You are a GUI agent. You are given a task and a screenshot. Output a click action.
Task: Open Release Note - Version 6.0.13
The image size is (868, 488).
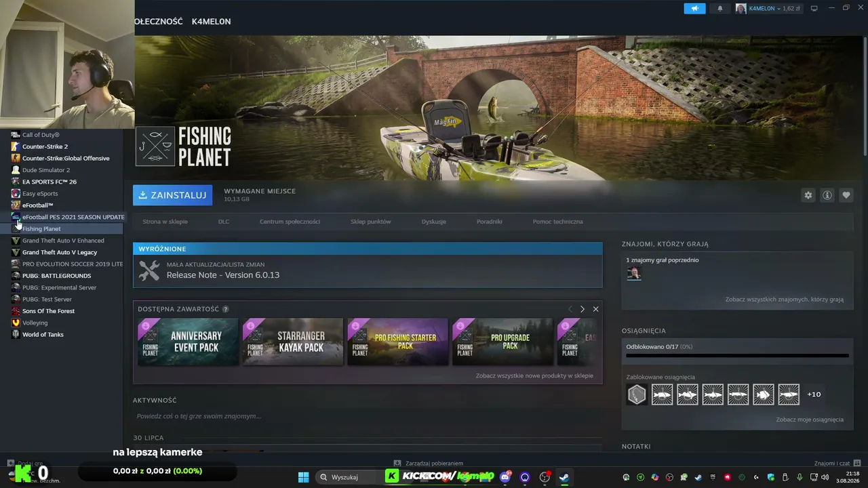point(223,275)
